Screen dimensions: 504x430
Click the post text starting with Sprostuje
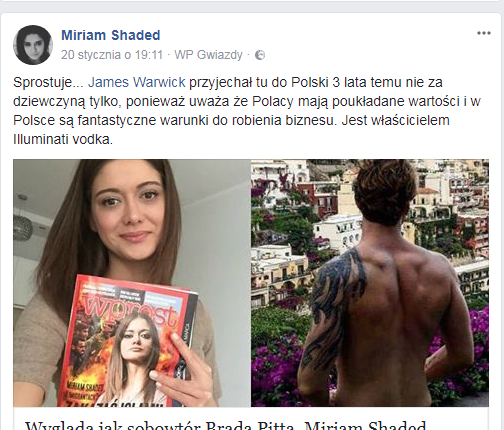pos(247,111)
